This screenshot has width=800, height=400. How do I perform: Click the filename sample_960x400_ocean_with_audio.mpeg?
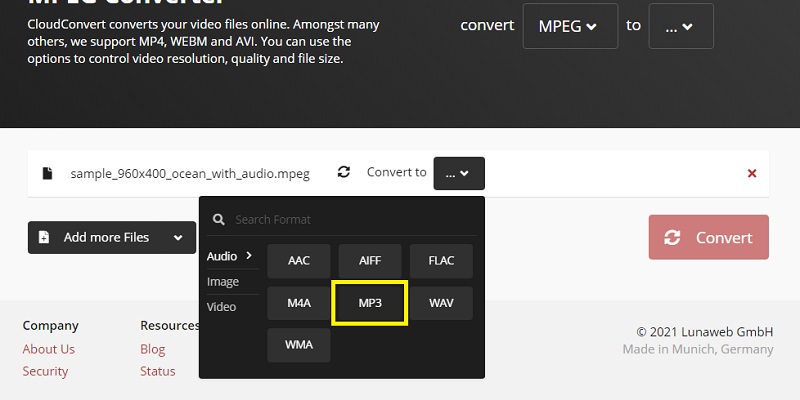click(190, 174)
